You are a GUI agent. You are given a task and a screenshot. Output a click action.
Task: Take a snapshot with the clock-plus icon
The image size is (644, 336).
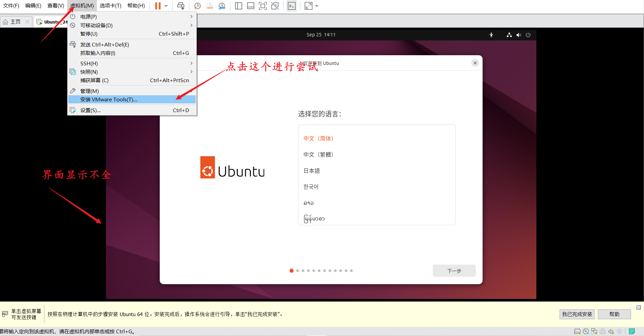click(197, 6)
